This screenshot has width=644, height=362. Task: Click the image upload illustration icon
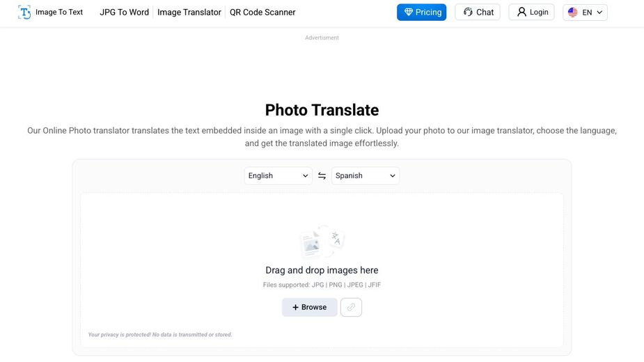point(322,243)
